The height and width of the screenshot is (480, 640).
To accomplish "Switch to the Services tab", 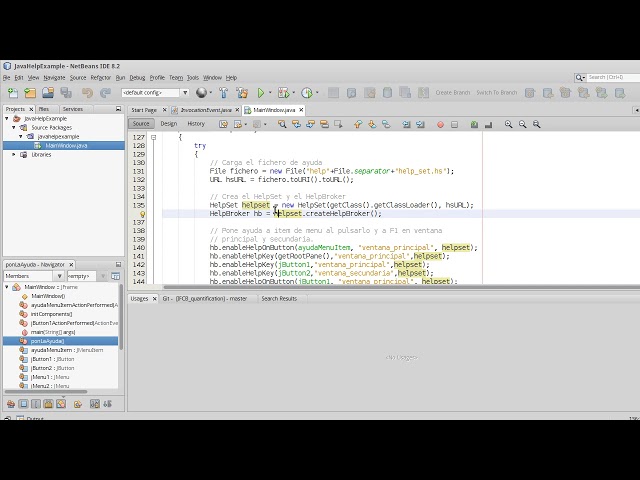I will tap(73, 109).
